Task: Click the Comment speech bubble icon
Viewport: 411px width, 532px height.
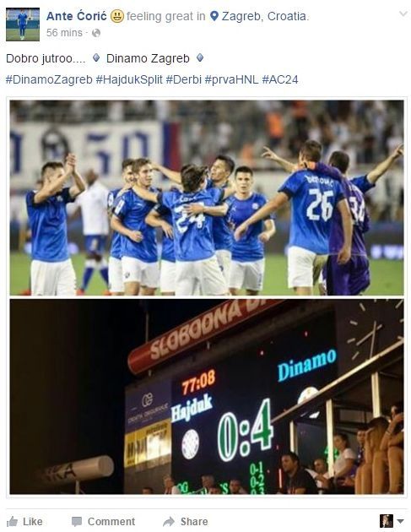Action: tap(77, 522)
